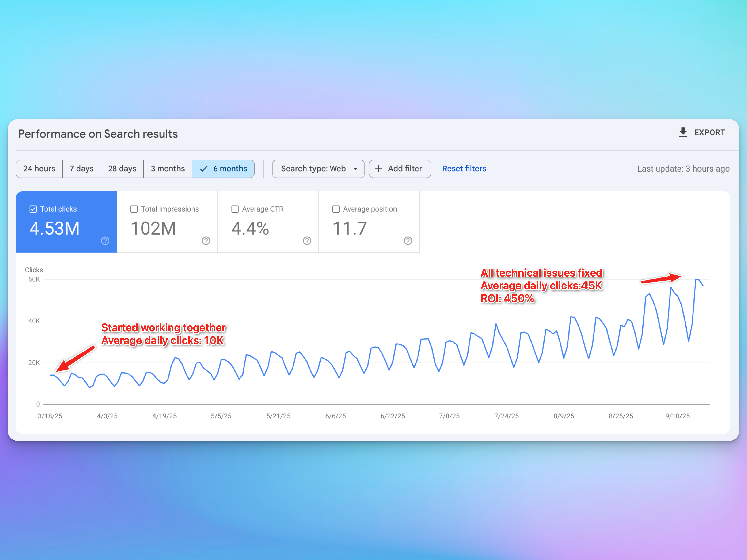Click the 7/24/25 date axis label
Viewport: 747px width, 560px height.
[x=506, y=416]
